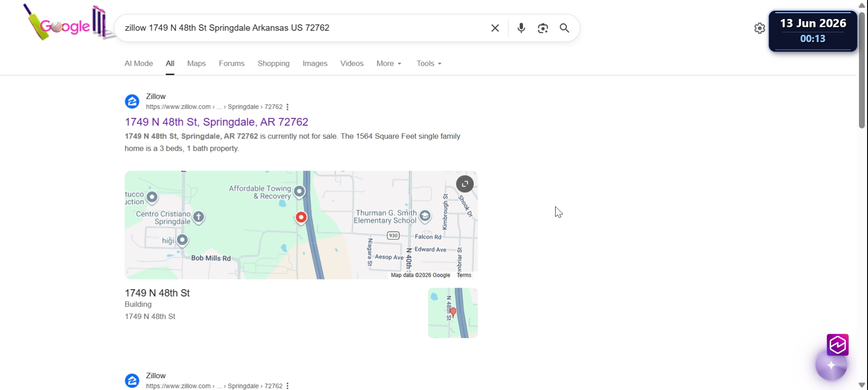Open quick settings gear icon
The width and height of the screenshot is (868, 390).
(759, 28)
